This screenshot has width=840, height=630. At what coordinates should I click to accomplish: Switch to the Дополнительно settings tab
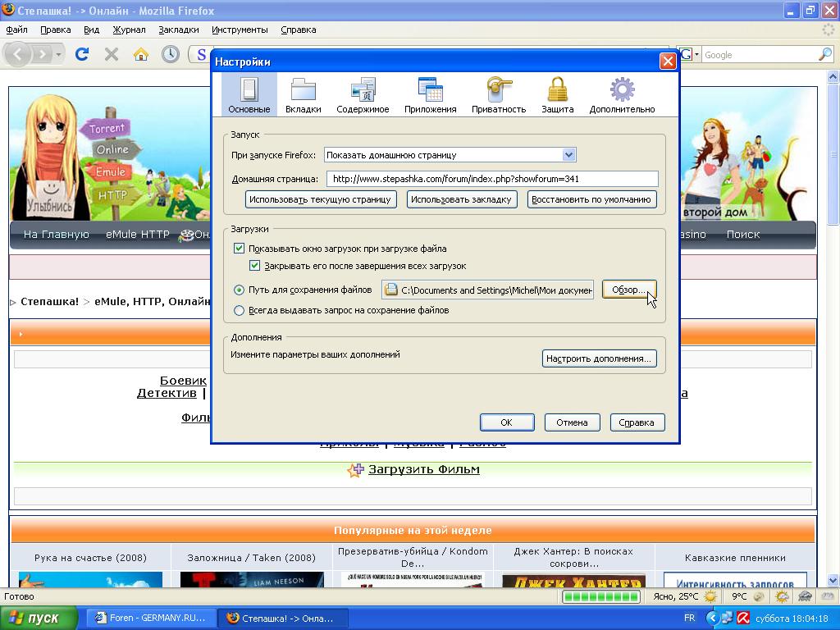click(x=622, y=95)
